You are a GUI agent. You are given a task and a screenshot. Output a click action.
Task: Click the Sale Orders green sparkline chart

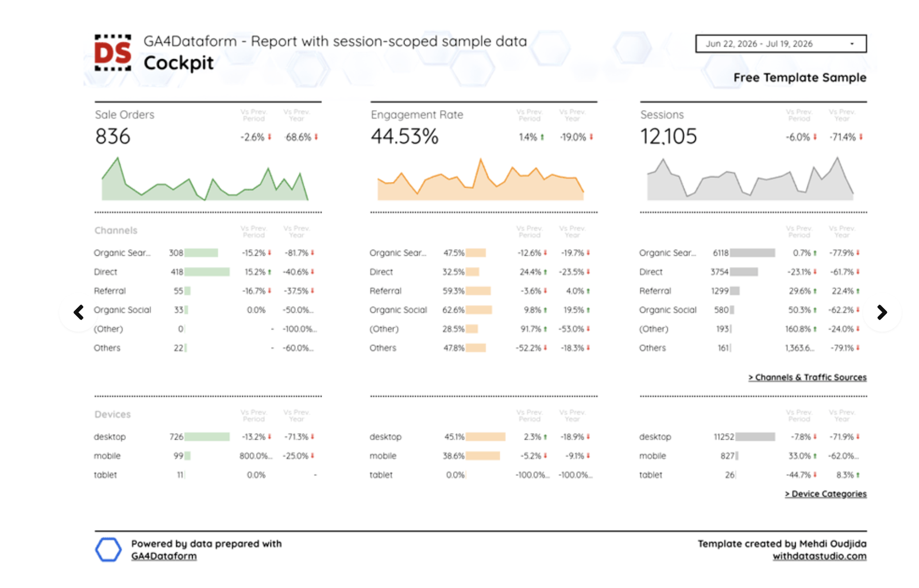205,179
